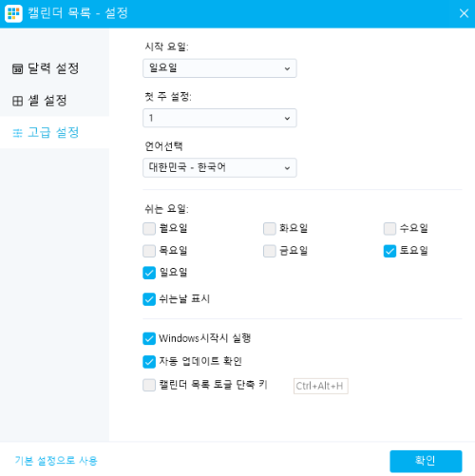Enable 캘린더 목록 토글 단축 키
This screenshot has height=476, width=475.
tap(149, 386)
